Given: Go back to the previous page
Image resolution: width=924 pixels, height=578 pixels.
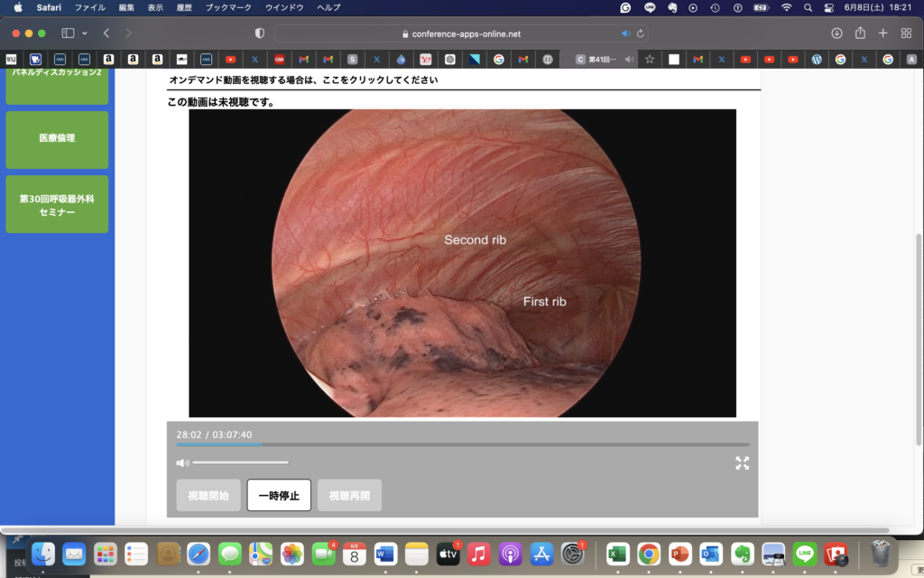Looking at the screenshot, I should click(106, 33).
